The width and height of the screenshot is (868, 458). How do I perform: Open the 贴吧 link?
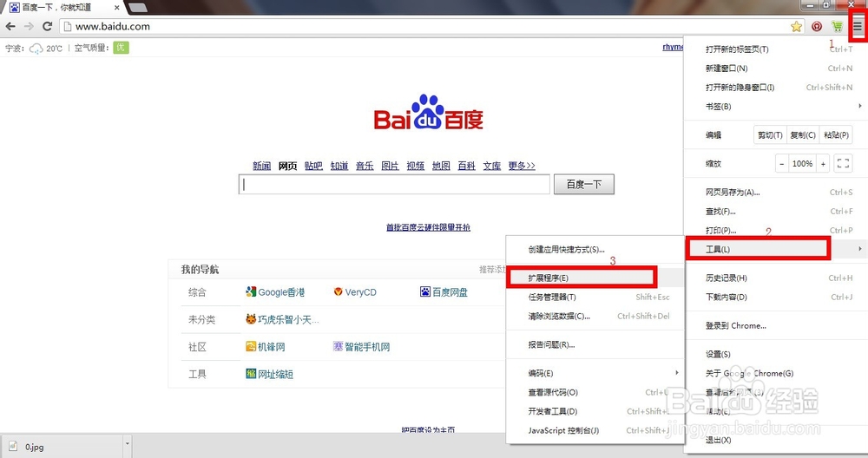coord(313,166)
